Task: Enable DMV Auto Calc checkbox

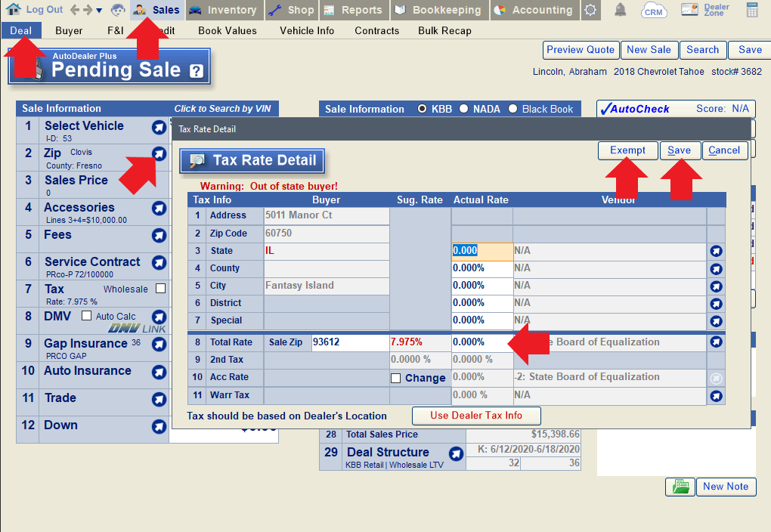Action: [86, 316]
